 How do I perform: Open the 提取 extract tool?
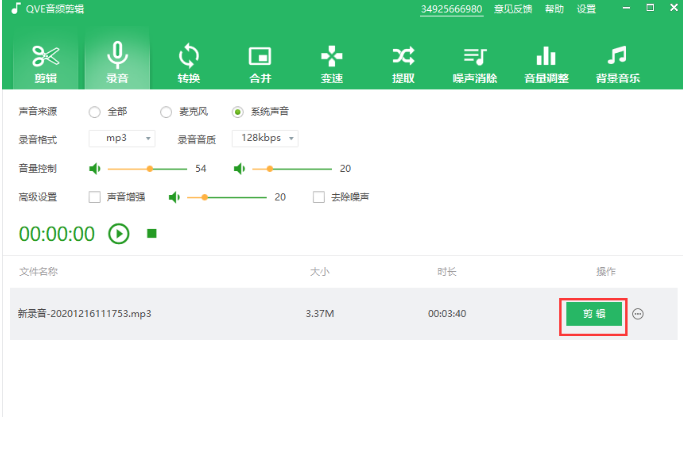click(x=403, y=61)
